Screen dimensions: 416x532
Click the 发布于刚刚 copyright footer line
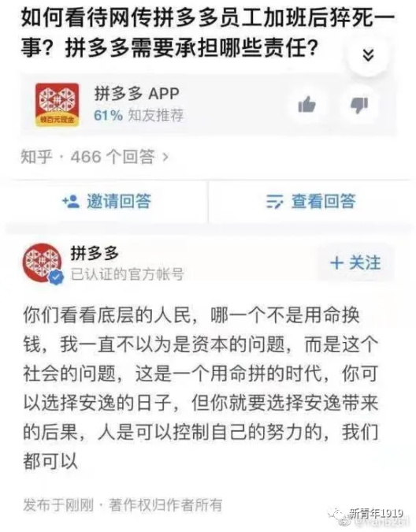pos(122,505)
